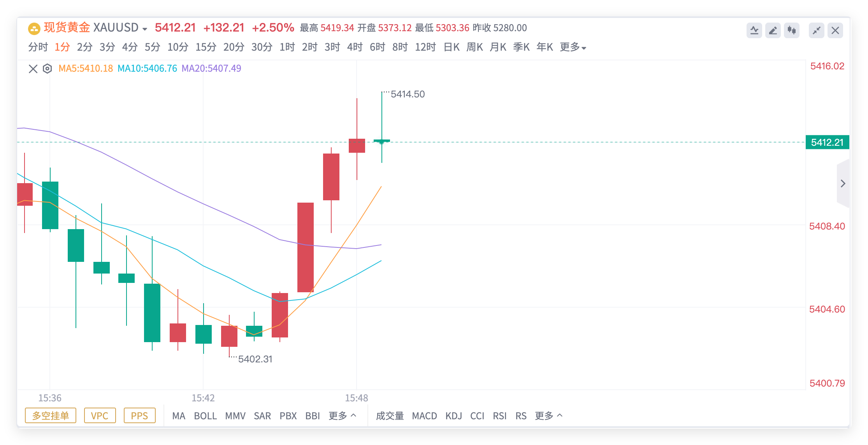Remove the MA indicator with X icon

33,69
